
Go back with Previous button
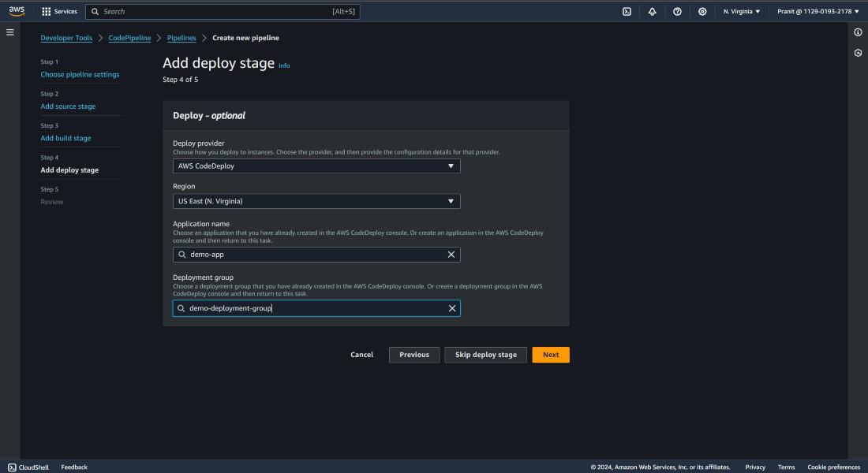pyautogui.click(x=414, y=355)
